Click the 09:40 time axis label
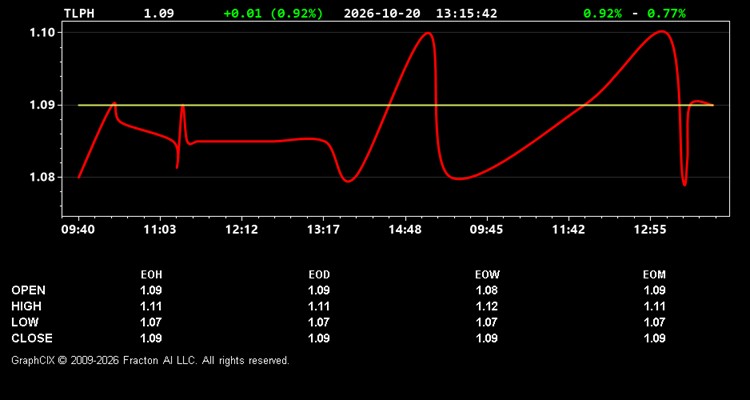This screenshot has width=750, height=400. (78, 230)
